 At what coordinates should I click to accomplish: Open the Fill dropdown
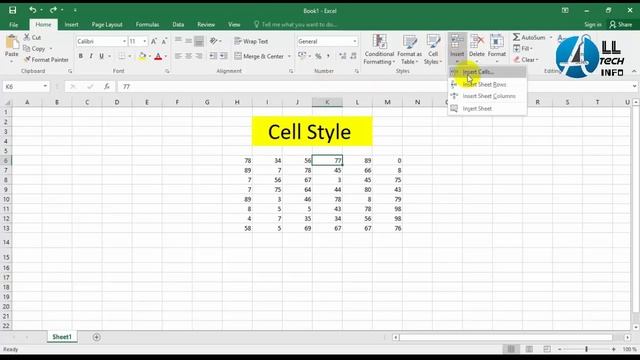click(x=523, y=49)
